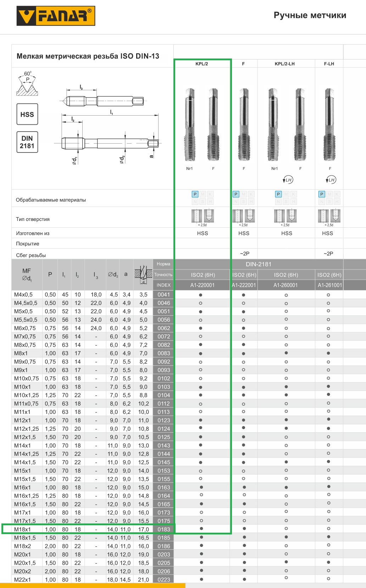Select the 'M10x1,25' size row label
The width and height of the screenshot is (366, 588).
tap(27, 395)
